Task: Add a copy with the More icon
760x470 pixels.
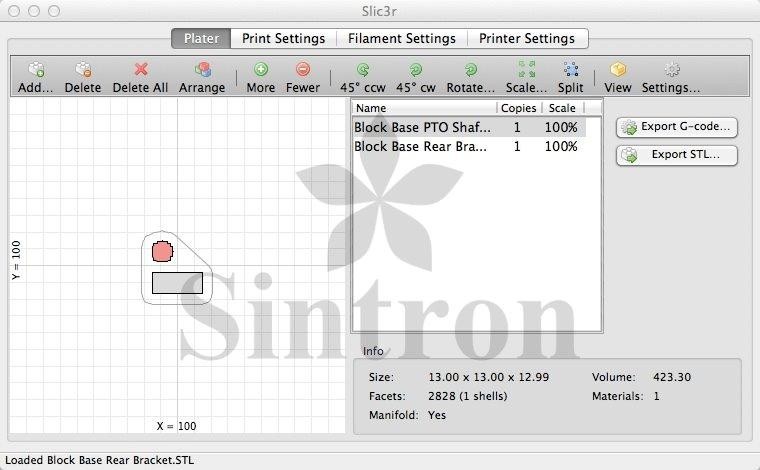Action: pos(260,71)
